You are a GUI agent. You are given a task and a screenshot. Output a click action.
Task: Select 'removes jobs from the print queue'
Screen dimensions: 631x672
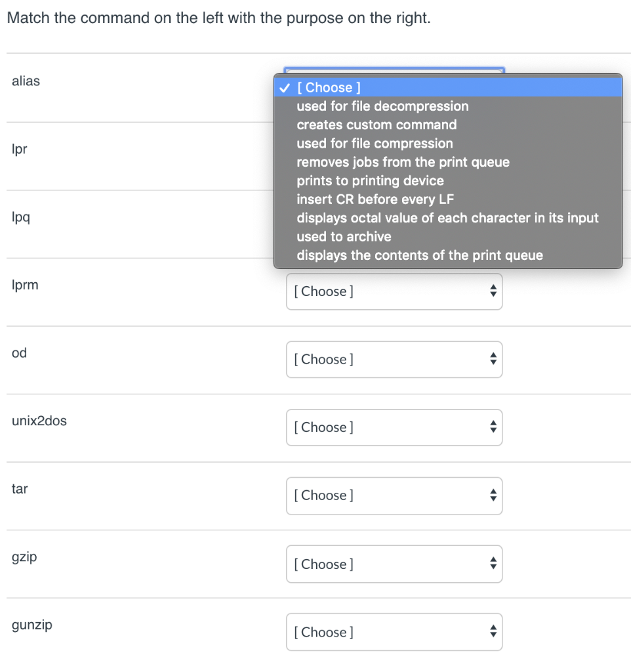(x=403, y=162)
